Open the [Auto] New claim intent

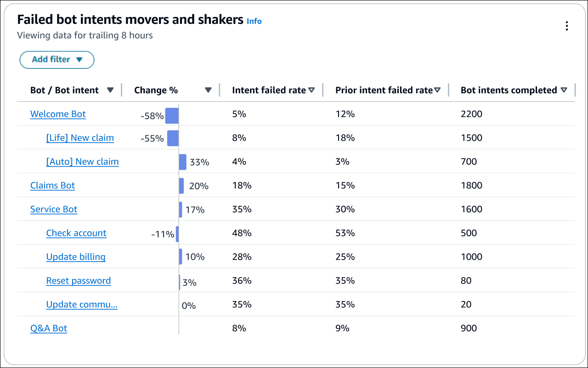[82, 162]
